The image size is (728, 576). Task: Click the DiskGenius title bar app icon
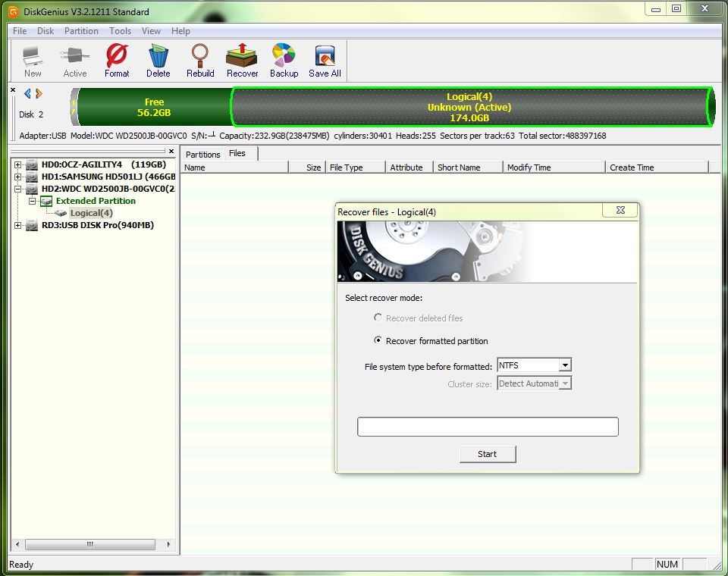(14, 11)
